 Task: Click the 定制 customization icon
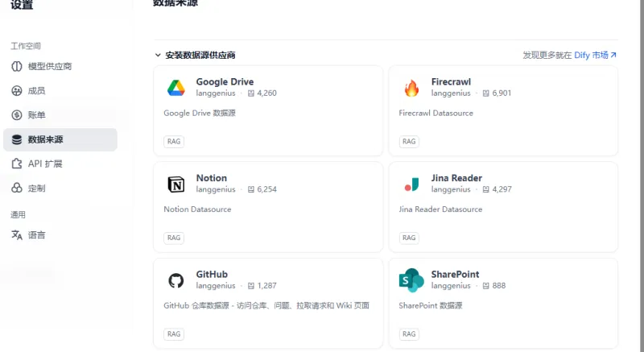point(17,188)
